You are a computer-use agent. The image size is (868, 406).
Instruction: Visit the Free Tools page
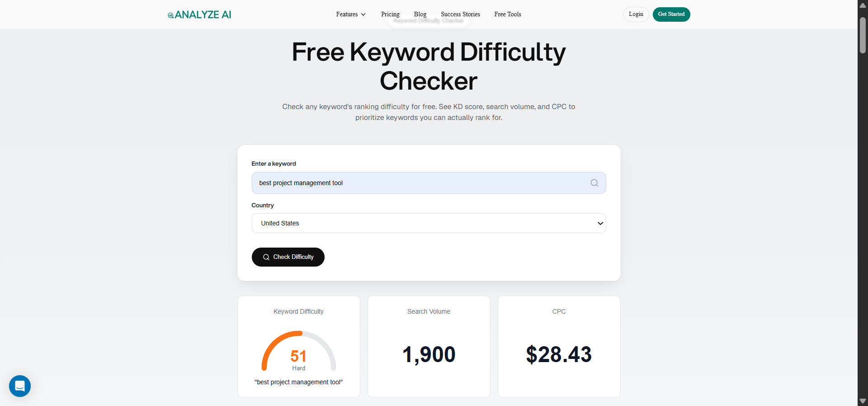click(507, 14)
